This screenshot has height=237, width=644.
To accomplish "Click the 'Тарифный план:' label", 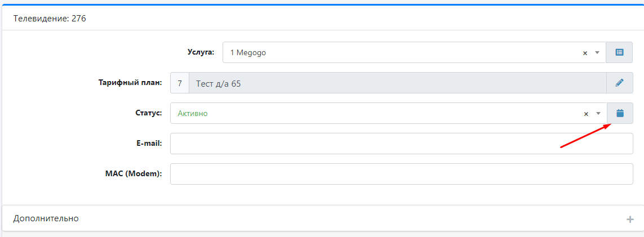I will pos(130,83).
